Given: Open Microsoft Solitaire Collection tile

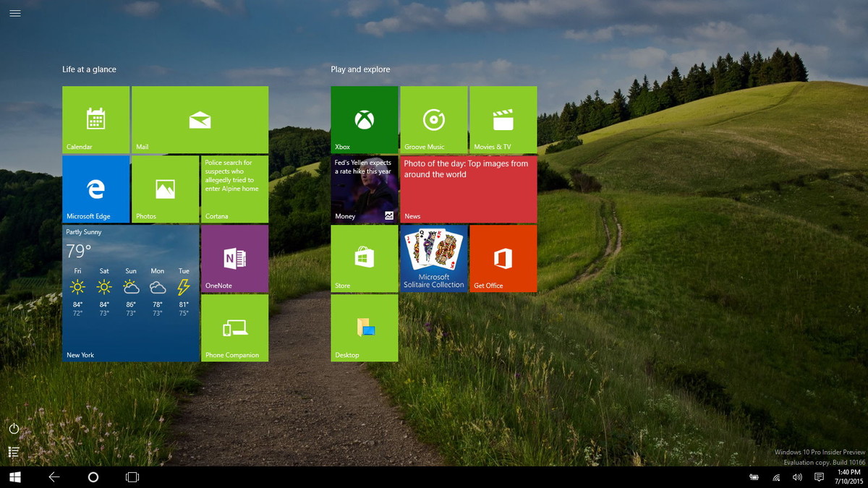Looking at the screenshot, I should (x=433, y=259).
